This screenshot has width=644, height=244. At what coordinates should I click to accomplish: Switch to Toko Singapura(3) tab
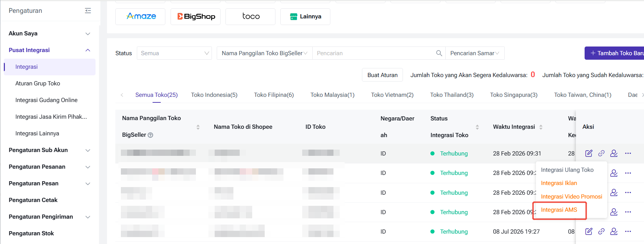tap(514, 95)
